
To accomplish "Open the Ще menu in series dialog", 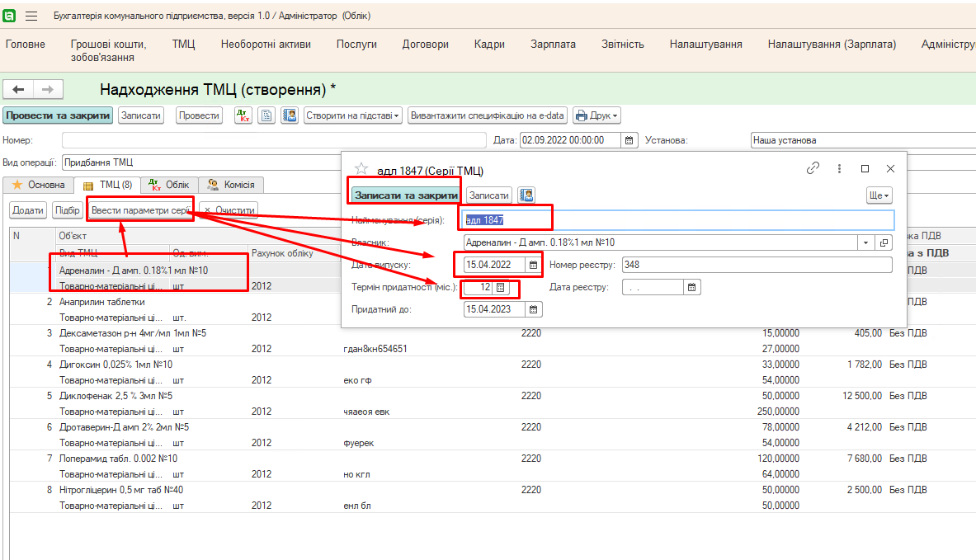I will pos(879,195).
